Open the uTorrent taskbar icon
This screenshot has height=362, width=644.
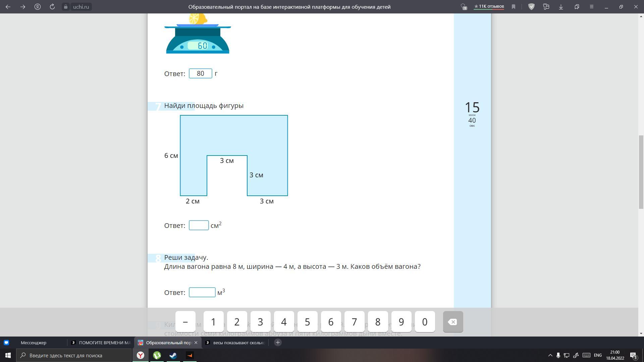click(157, 355)
